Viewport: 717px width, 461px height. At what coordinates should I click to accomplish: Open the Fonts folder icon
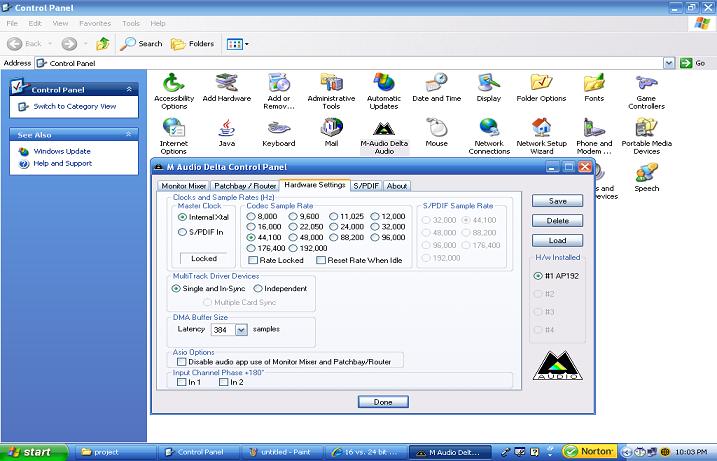tap(594, 88)
